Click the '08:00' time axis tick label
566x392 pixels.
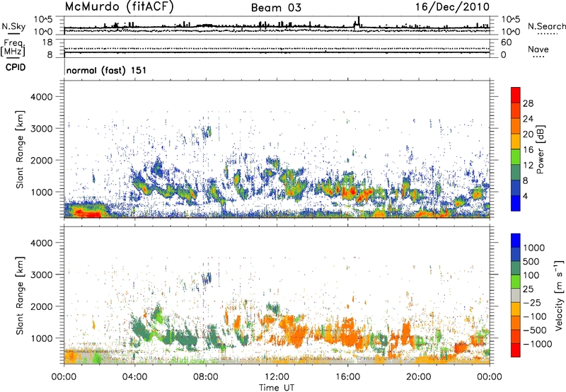(x=205, y=377)
